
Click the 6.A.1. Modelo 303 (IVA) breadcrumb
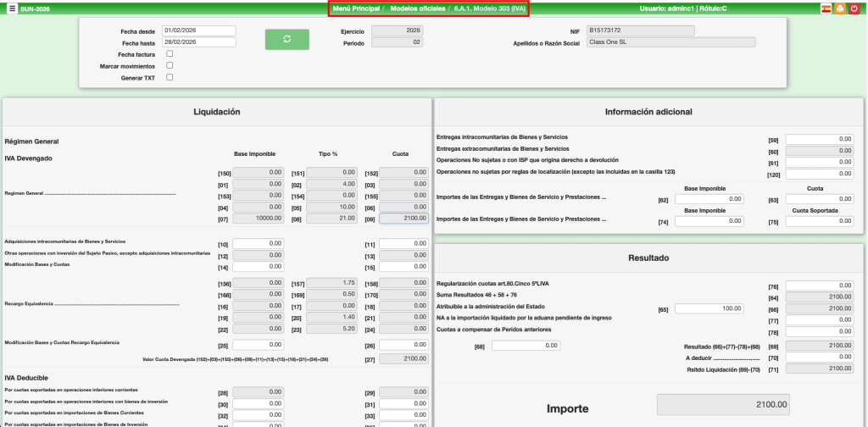pyautogui.click(x=490, y=8)
